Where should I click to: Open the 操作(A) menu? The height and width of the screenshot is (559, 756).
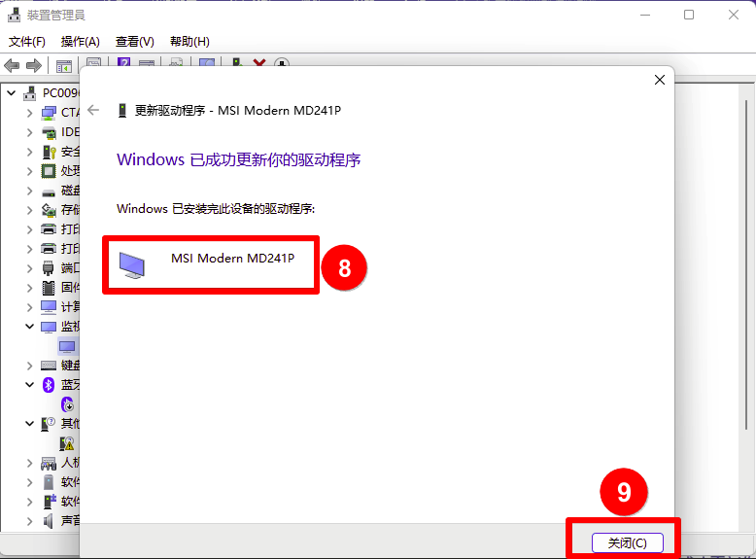(80, 42)
